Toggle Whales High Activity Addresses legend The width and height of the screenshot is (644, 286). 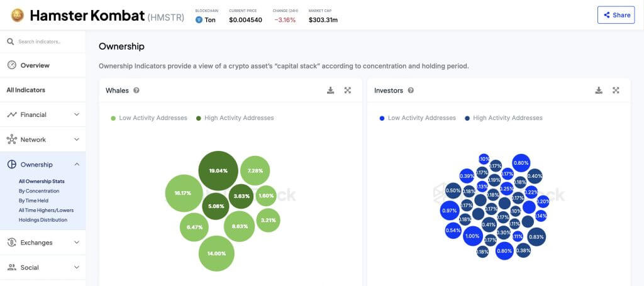[235, 118]
